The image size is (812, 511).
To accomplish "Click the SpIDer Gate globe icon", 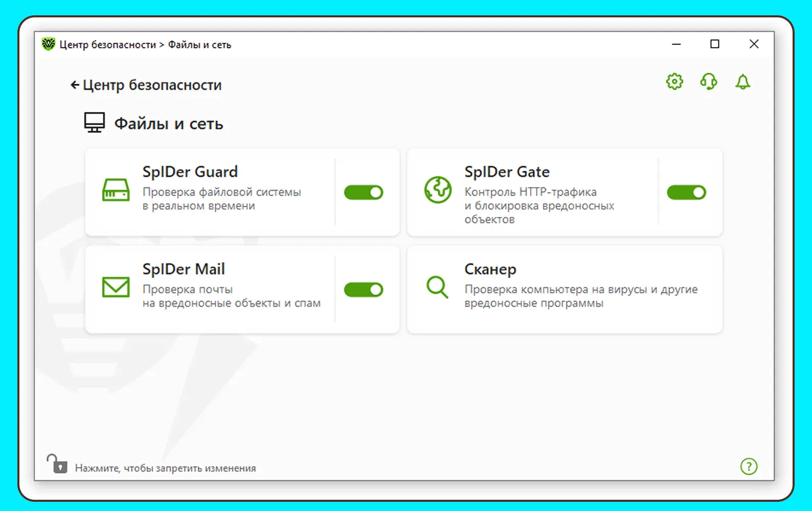I will 438,190.
